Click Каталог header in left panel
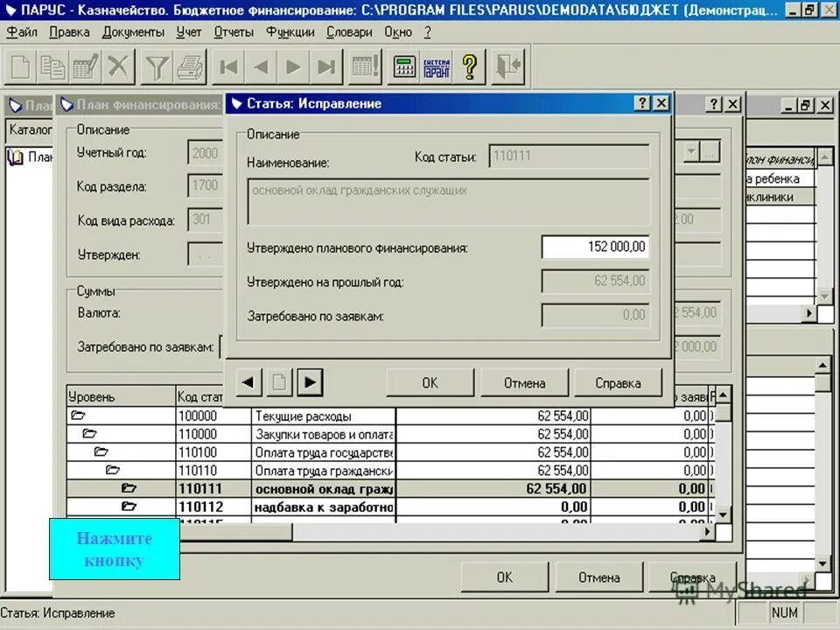The width and height of the screenshot is (840, 630). click(31, 129)
